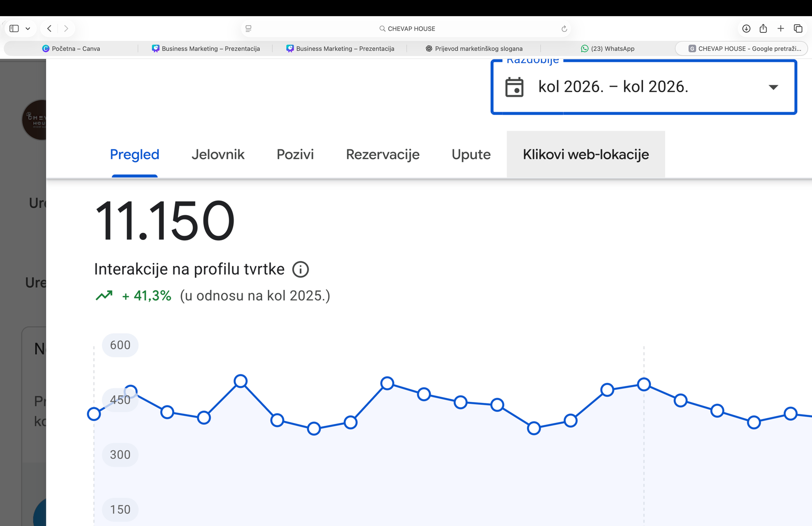
Task: Click the 300 axis label
Action: (x=120, y=455)
